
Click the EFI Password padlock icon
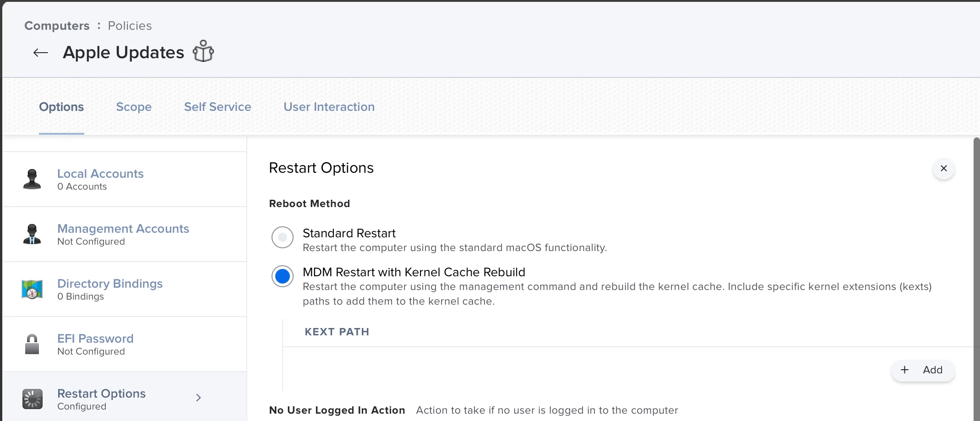[32, 344]
